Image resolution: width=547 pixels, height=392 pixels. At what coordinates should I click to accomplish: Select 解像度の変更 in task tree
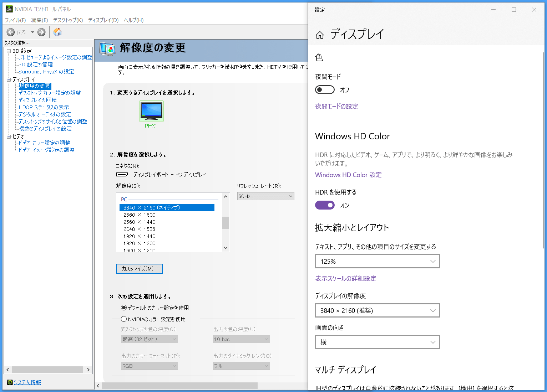[x=35, y=86]
